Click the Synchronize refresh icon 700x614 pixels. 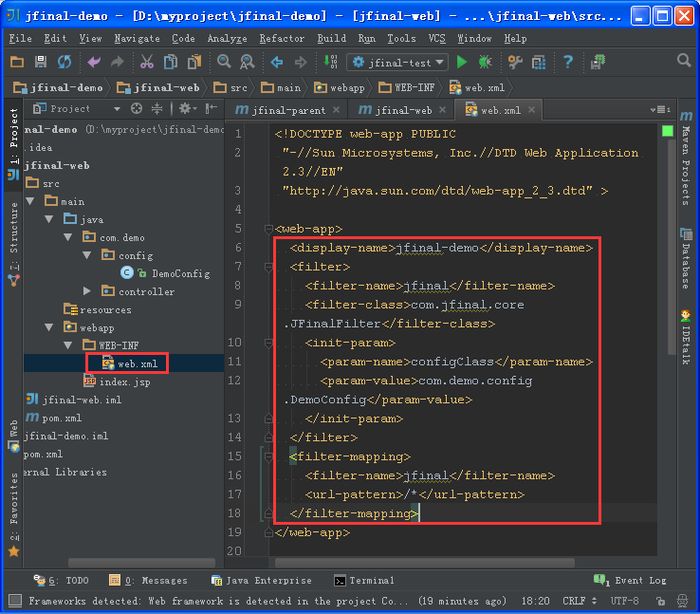coord(64,62)
